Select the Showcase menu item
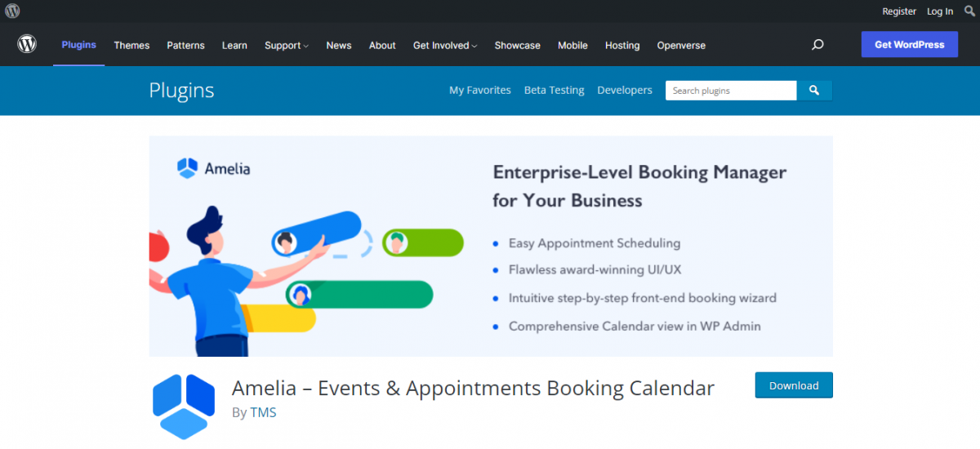Image resolution: width=980 pixels, height=449 pixels. (517, 46)
